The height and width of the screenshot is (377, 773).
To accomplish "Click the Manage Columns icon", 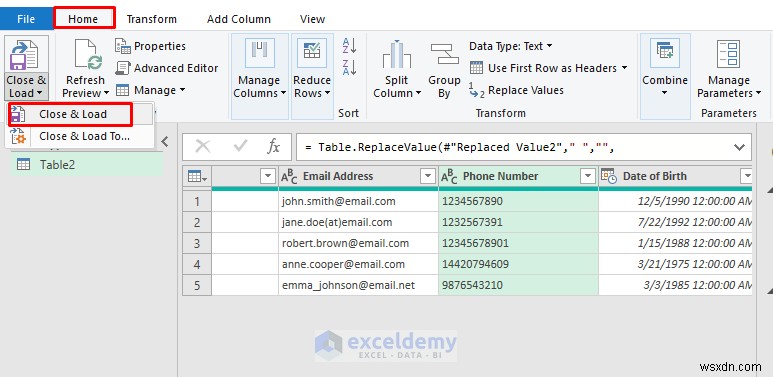I will (259, 53).
